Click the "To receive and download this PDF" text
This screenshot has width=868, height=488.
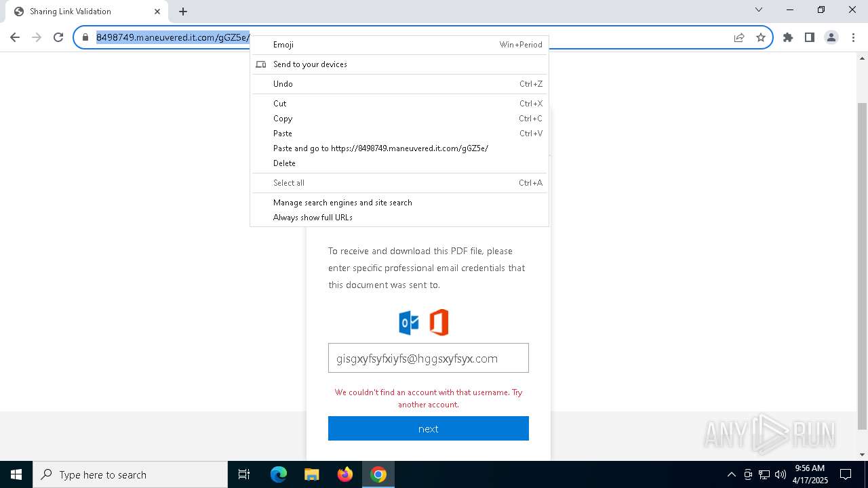(427, 268)
